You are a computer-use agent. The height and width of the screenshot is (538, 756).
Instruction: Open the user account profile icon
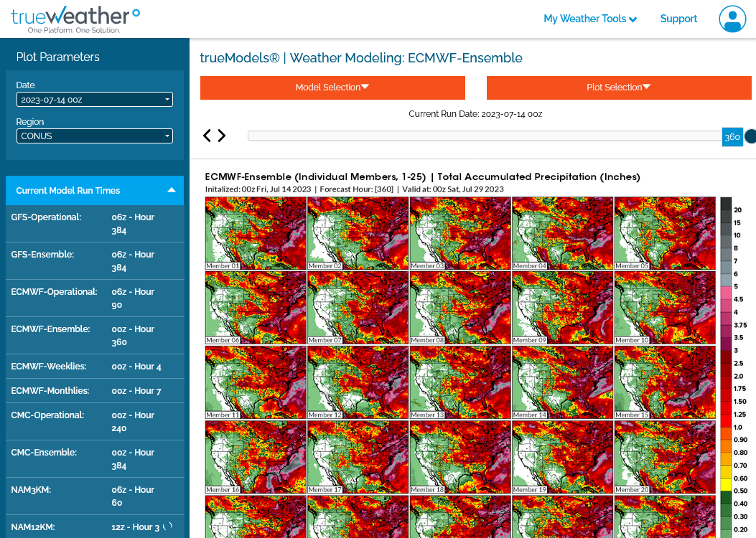[x=732, y=19]
